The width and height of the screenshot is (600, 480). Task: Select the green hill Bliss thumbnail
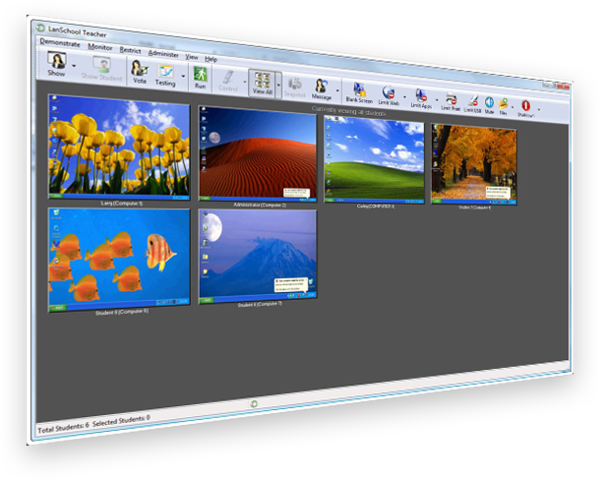(x=374, y=159)
